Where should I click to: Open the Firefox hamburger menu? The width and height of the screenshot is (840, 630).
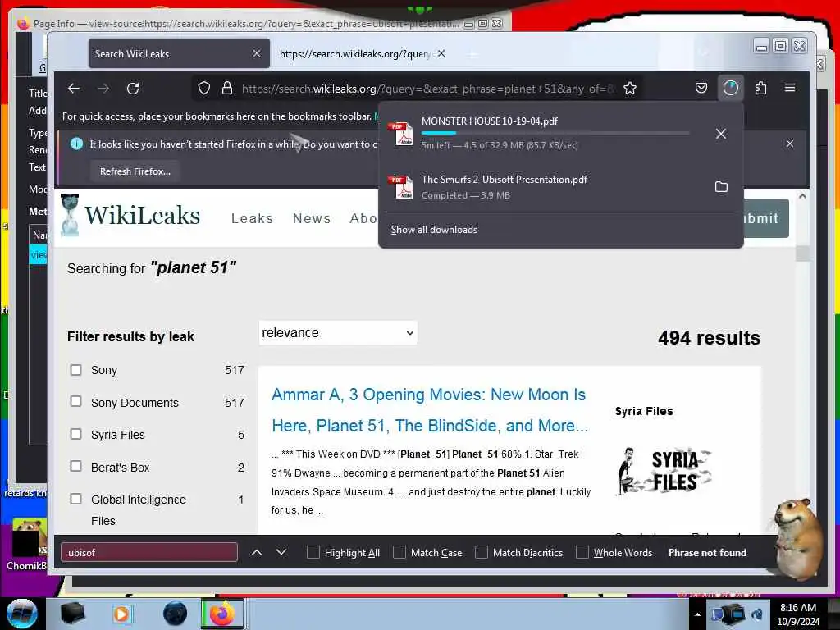point(790,88)
